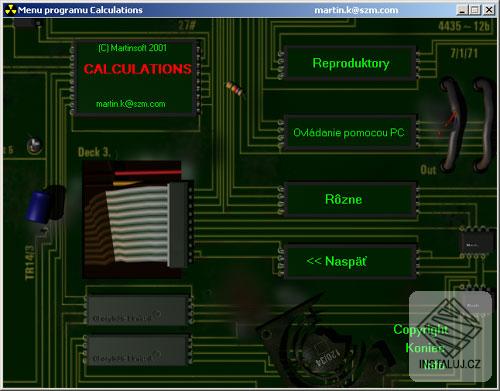Click the martin.k@szm.com text on chip

click(131, 104)
